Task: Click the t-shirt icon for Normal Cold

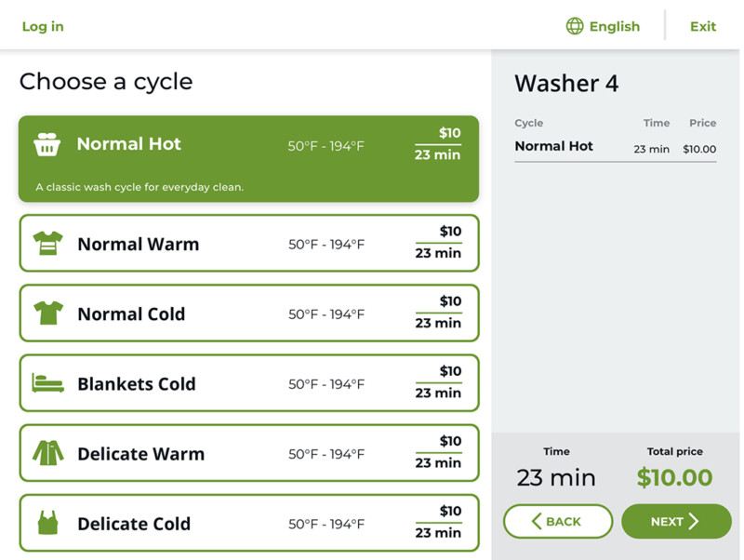Action: tap(47, 313)
